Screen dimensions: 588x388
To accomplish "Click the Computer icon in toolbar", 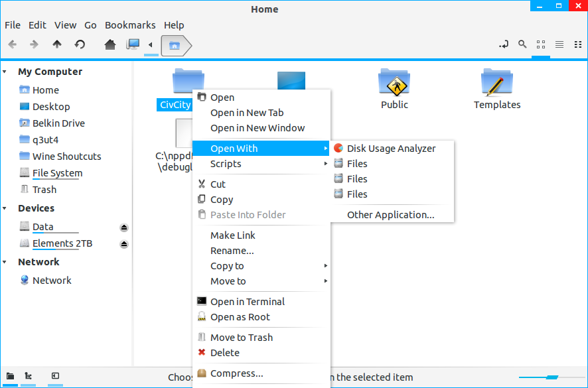I will pyautogui.click(x=133, y=44).
